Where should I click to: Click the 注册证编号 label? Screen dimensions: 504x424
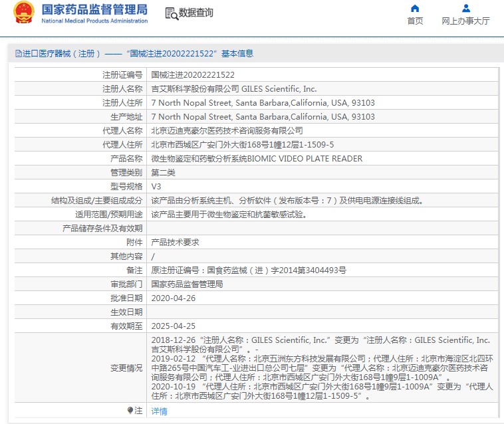[122, 75]
